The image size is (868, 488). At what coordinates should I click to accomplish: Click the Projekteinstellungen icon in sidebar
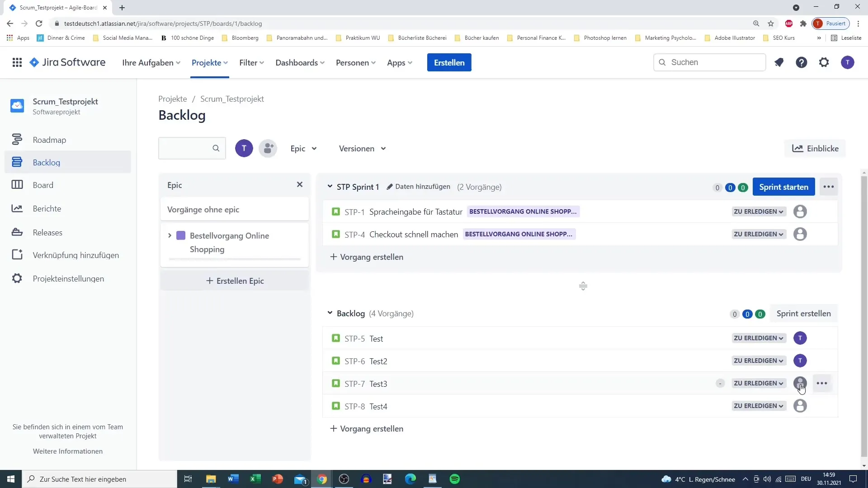pyautogui.click(x=17, y=278)
